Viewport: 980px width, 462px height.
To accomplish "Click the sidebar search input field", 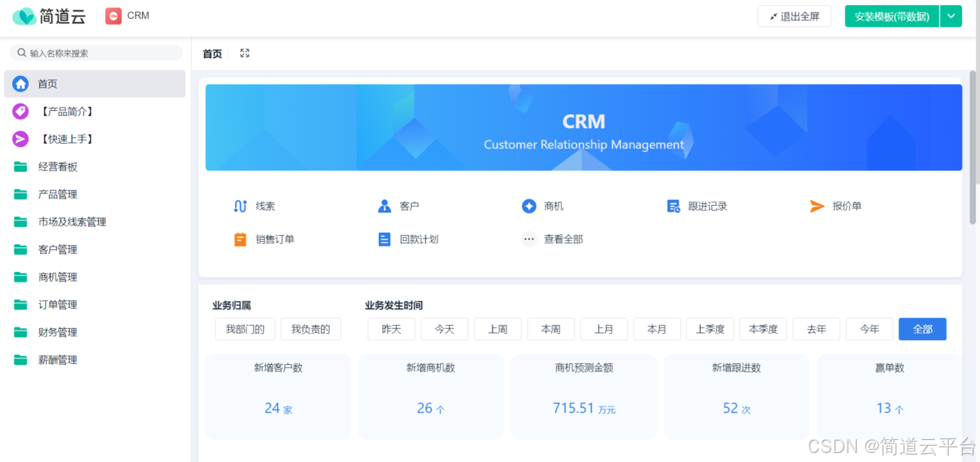I will (x=96, y=52).
